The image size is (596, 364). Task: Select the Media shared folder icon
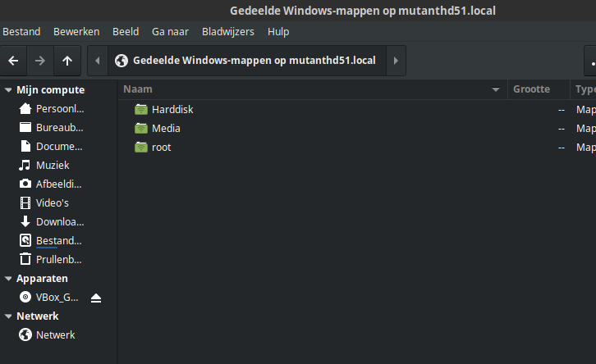pos(141,128)
